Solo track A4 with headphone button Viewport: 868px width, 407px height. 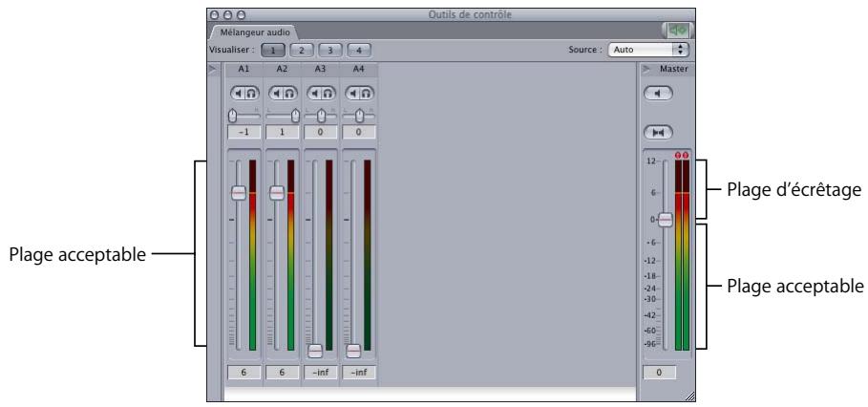click(366, 94)
